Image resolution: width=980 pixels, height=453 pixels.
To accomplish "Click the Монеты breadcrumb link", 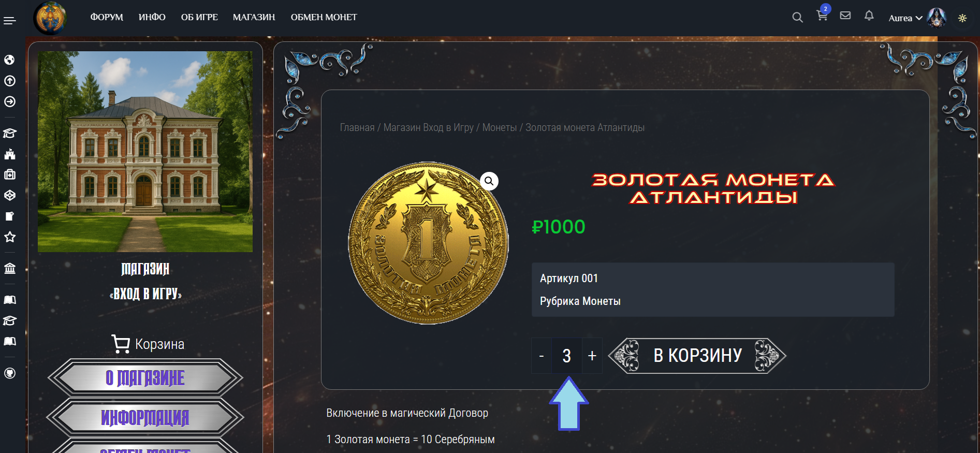I will tap(500, 128).
